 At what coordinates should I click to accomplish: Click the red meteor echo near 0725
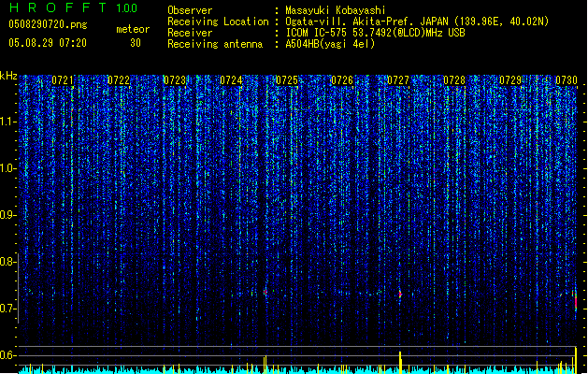pyautogui.click(x=265, y=292)
